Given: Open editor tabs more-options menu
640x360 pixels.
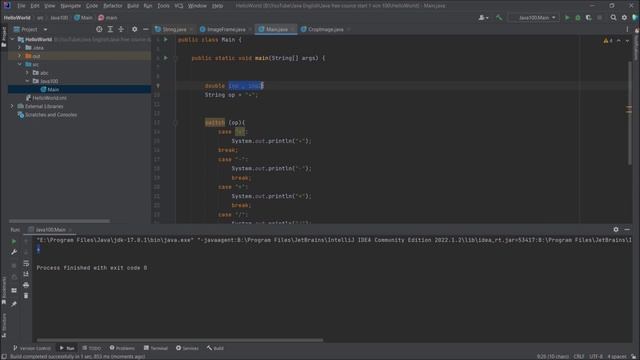Looking at the screenshot, I should (x=627, y=29).
